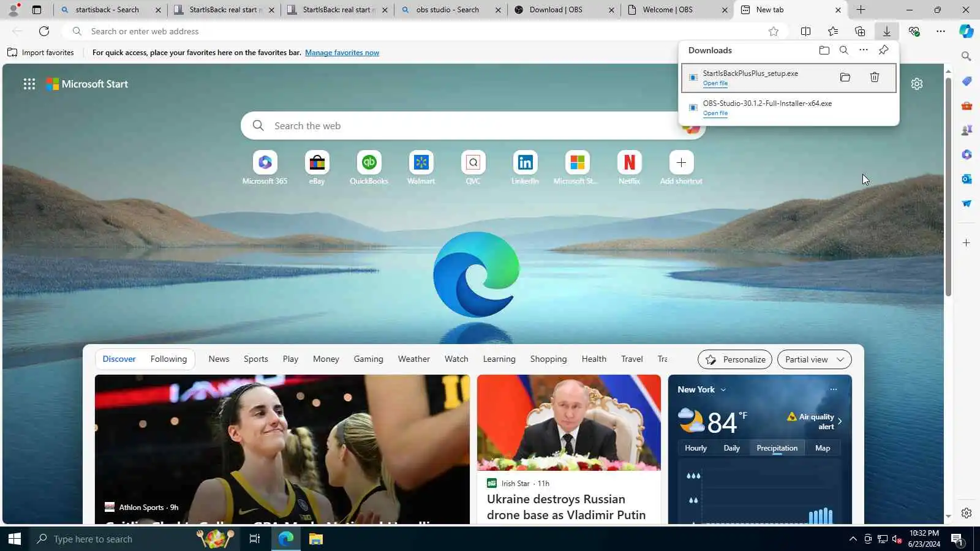Show hidden system tray icons
Screen dimensions: 980x551
click(853, 539)
